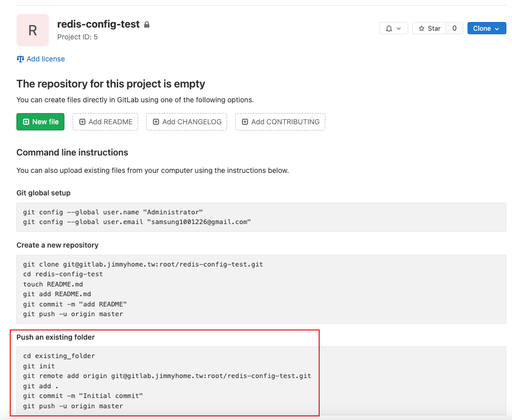Click the git clone command line
The image size is (512, 420).
[x=143, y=264]
